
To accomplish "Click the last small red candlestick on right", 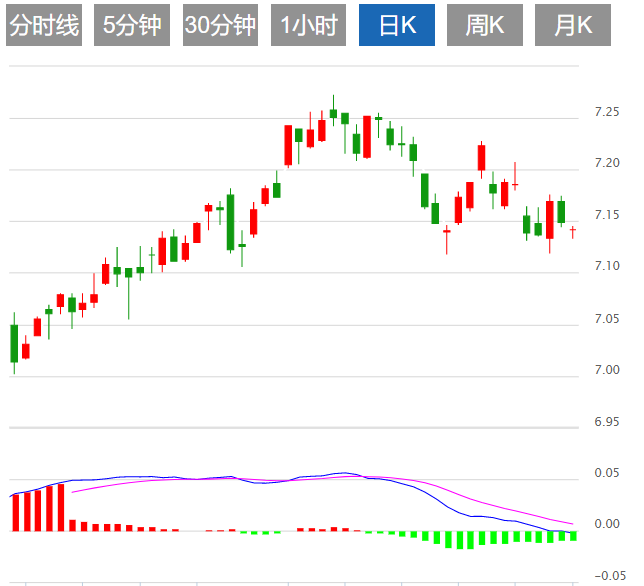I will pos(573,231).
